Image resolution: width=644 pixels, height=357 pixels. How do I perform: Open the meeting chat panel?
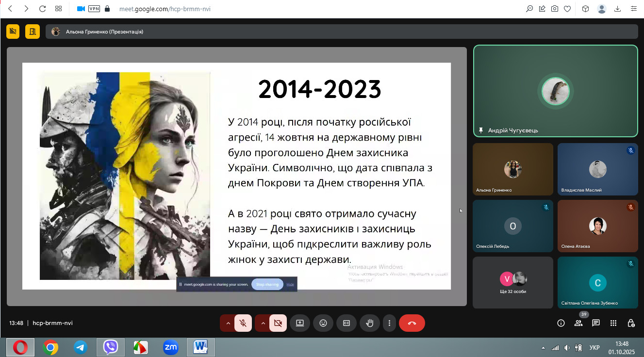click(595, 323)
